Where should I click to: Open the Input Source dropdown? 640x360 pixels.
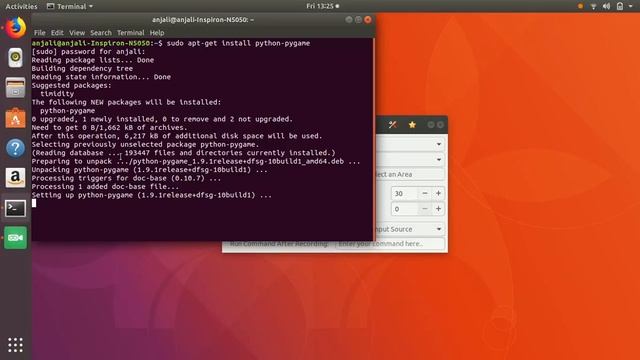tap(410, 229)
